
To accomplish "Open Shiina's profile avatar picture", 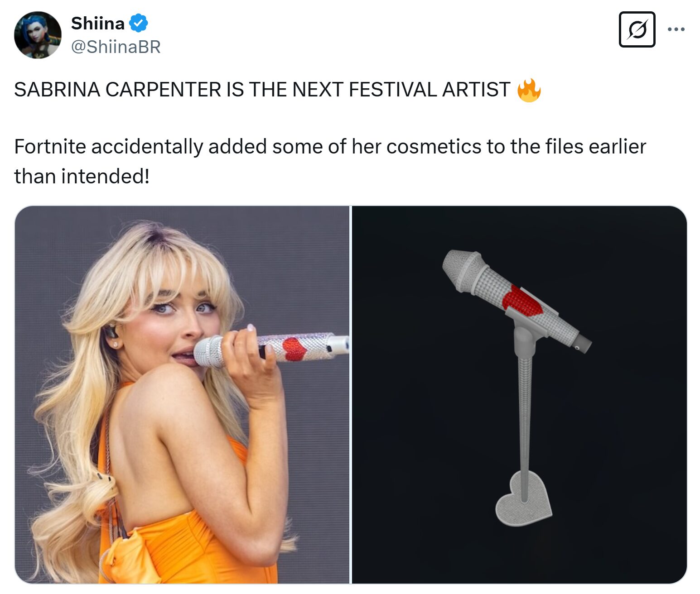I will point(38,35).
